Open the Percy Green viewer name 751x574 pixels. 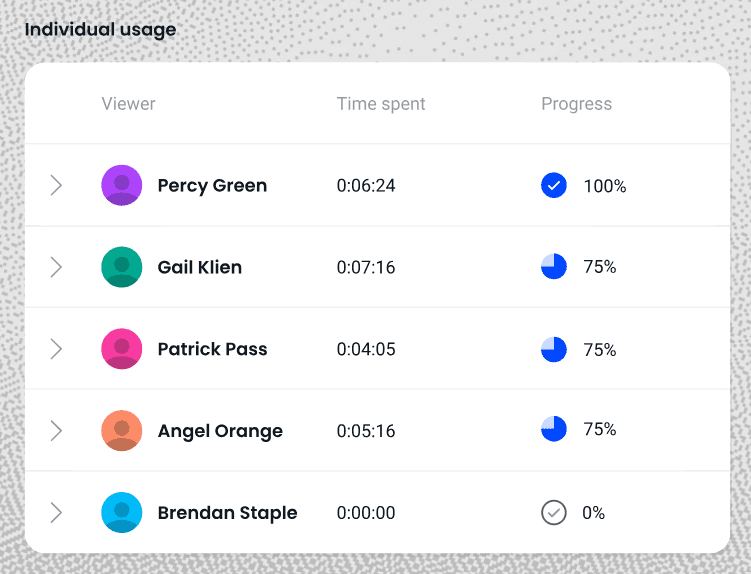pos(212,185)
